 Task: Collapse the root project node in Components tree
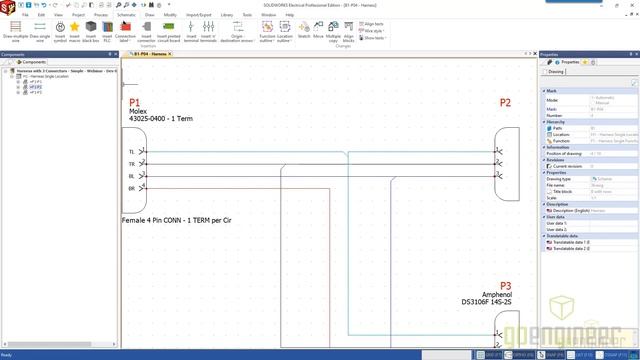[x=6, y=71]
